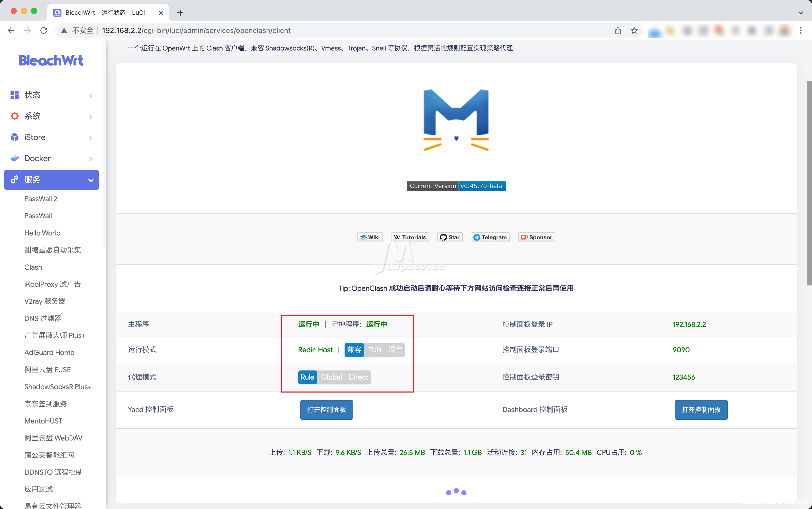Click the browser address bar
The height and width of the screenshot is (509, 812).
click(195, 30)
